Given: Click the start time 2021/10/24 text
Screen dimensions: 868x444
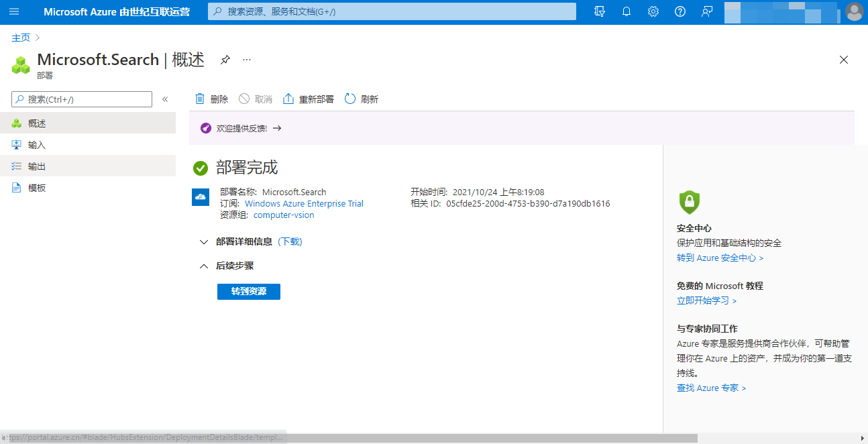Looking at the screenshot, I should point(498,192).
